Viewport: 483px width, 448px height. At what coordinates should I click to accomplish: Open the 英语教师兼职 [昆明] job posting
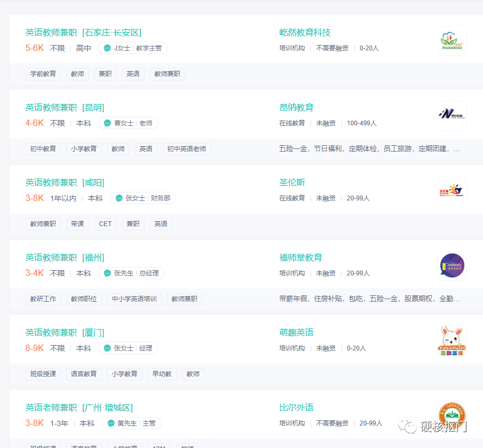[x=65, y=107]
